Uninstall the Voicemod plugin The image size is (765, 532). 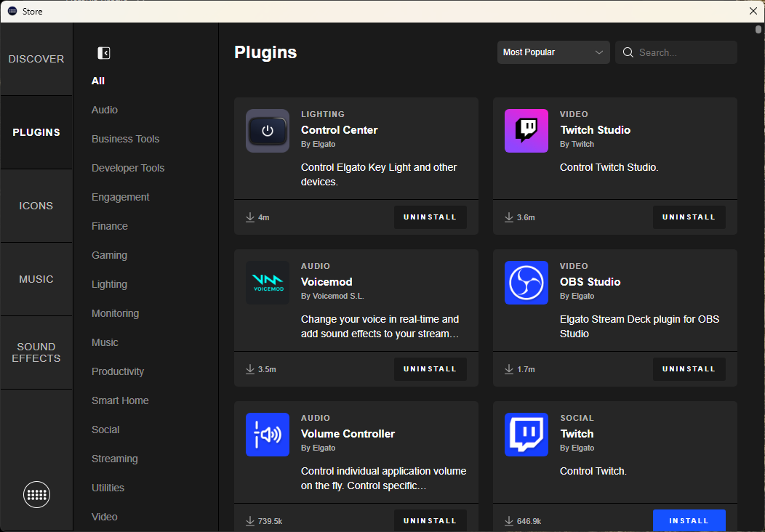(430, 369)
